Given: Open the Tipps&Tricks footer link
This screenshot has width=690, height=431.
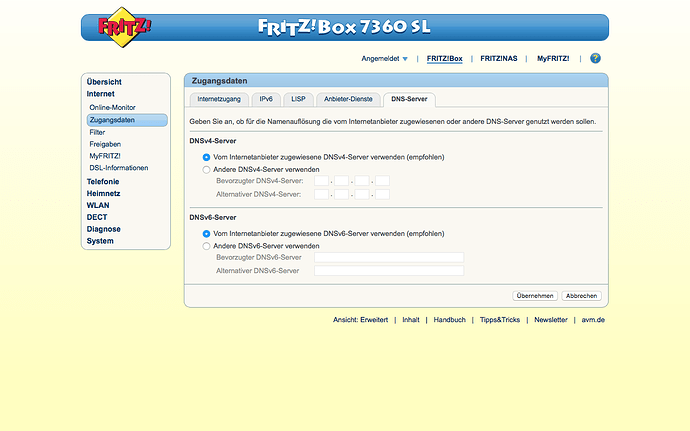Looking at the screenshot, I should pos(500,320).
